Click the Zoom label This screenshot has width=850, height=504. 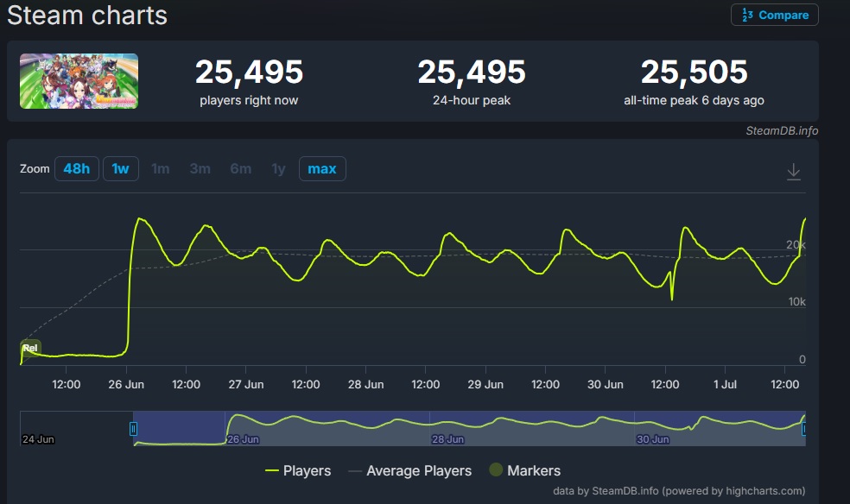point(35,169)
